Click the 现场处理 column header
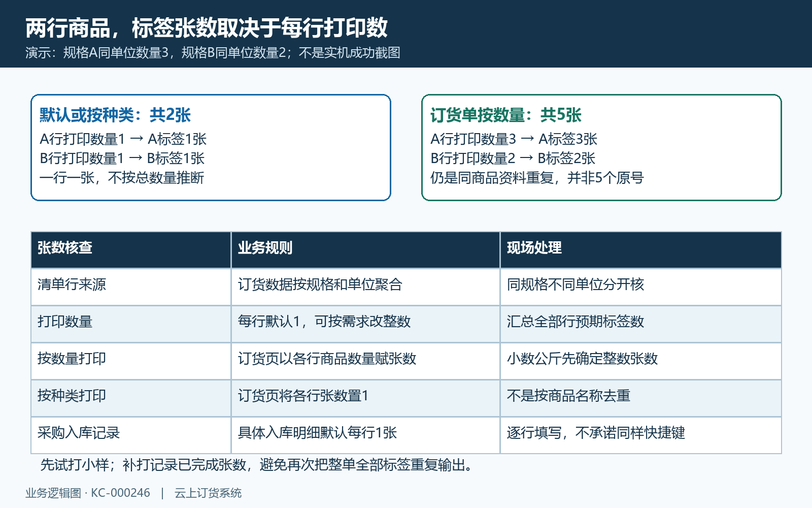Screen dimensions: 812x508 coord(640,250)
